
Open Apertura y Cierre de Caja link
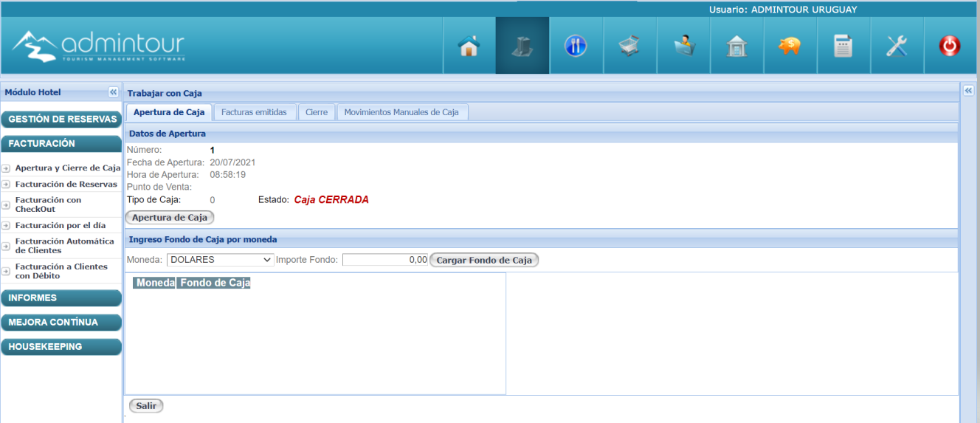68,168
